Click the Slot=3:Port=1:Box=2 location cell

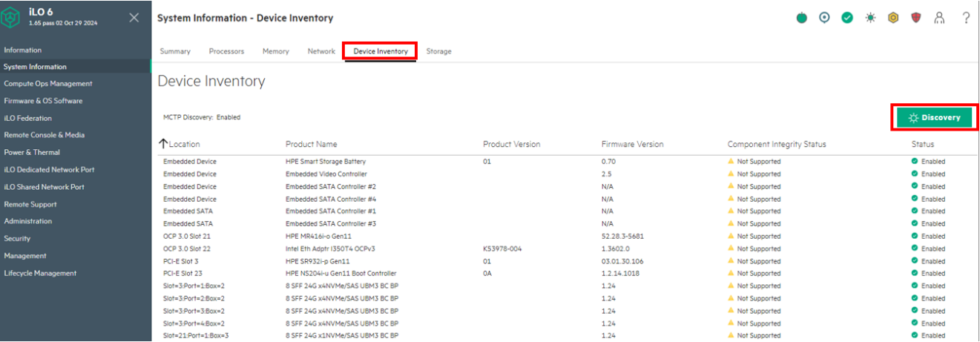coord(194,286)
